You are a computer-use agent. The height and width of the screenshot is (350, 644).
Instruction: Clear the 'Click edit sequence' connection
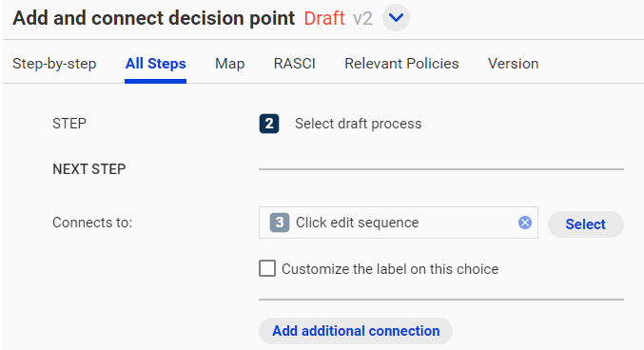(x=524, y=223)
